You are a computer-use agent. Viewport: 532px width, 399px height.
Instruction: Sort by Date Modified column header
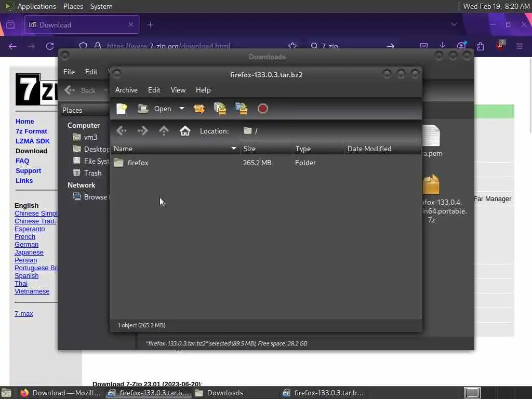383,149
